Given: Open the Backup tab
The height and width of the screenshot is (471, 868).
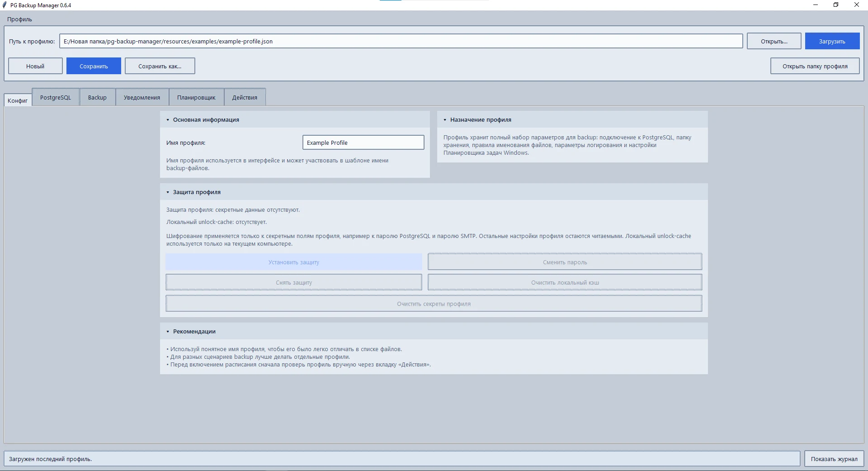Looking at the screenshot, I should [97, 97].
